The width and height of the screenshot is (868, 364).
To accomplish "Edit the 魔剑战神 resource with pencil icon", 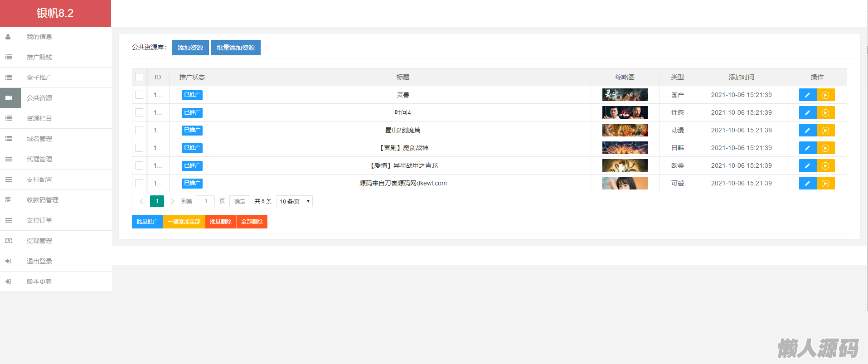I will pos(807,148).
